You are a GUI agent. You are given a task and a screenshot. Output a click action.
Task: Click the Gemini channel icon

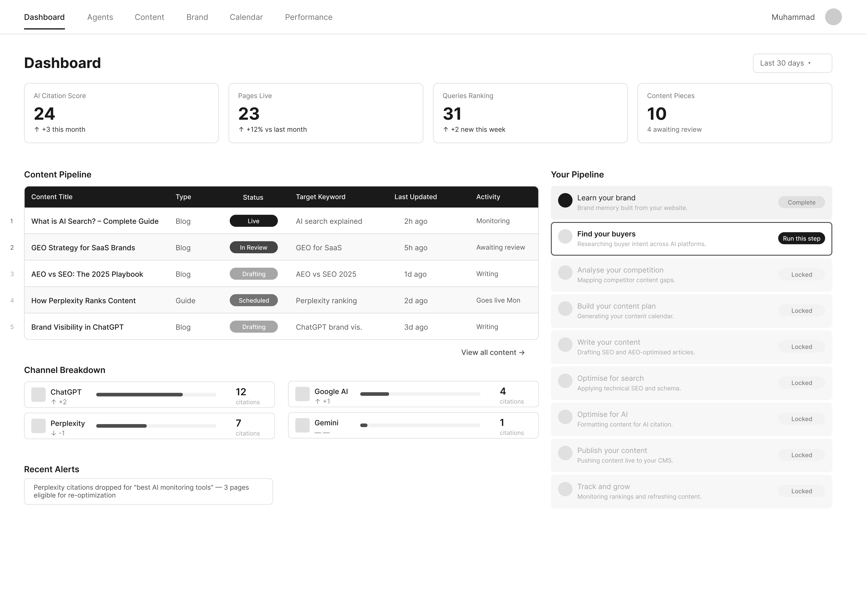(302, 425)
